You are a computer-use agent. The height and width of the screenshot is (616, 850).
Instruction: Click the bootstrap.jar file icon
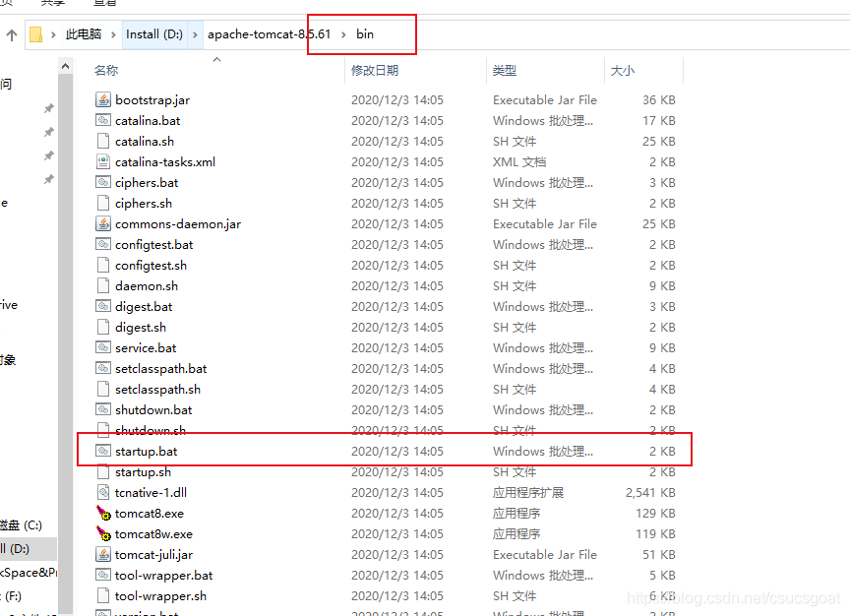(103, 99)
